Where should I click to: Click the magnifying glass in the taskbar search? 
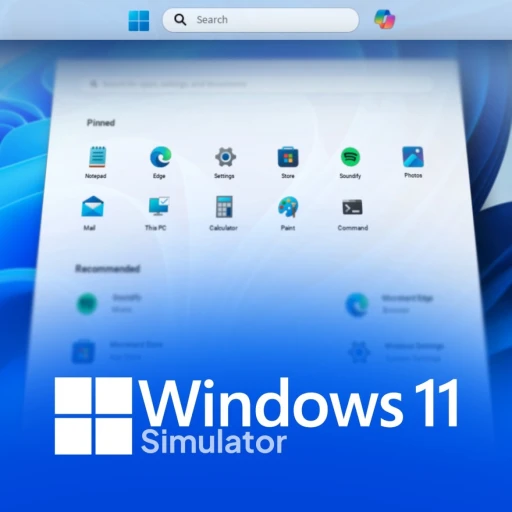(180, 20)
